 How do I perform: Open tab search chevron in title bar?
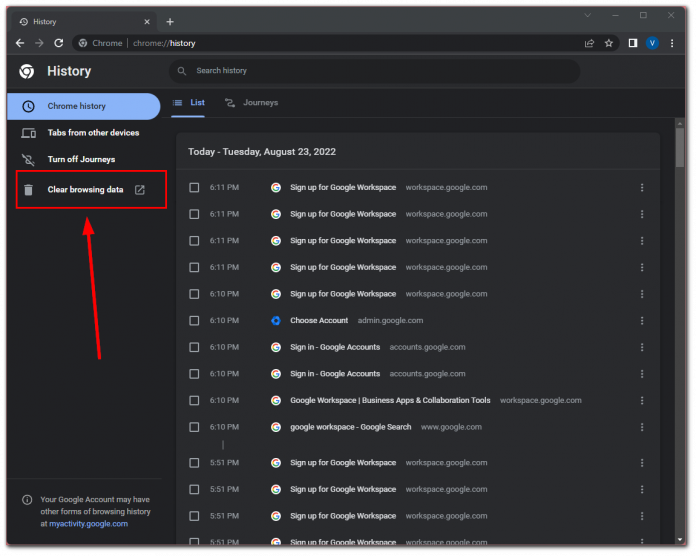(x=588, y=16)
